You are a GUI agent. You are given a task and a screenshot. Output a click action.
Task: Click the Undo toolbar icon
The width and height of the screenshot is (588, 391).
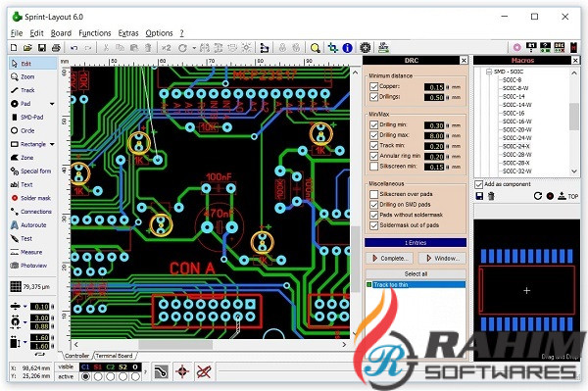(x=73, y=48)
